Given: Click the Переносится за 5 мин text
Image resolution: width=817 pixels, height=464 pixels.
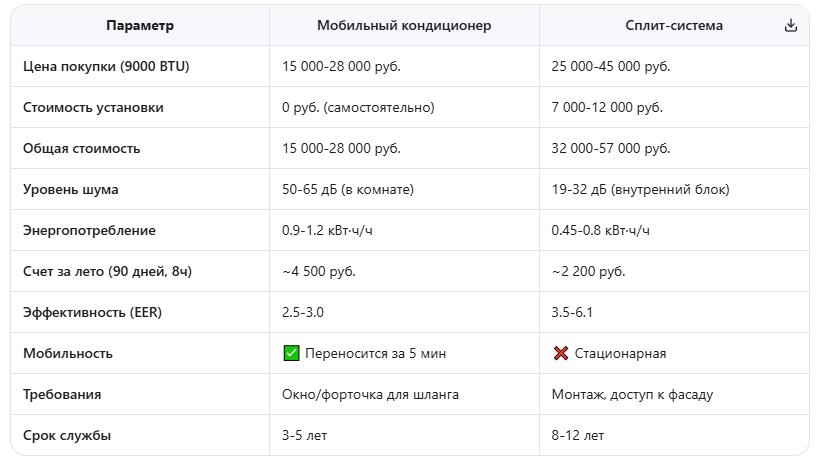Looking at the screenshot, I should pyautogui.click(x=375, y=353).
